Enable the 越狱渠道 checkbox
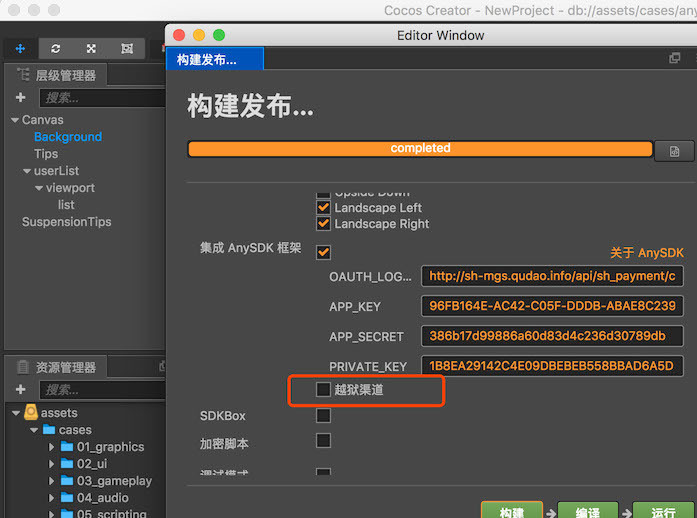This screenshot has width=697, height=518. [323, 390]
